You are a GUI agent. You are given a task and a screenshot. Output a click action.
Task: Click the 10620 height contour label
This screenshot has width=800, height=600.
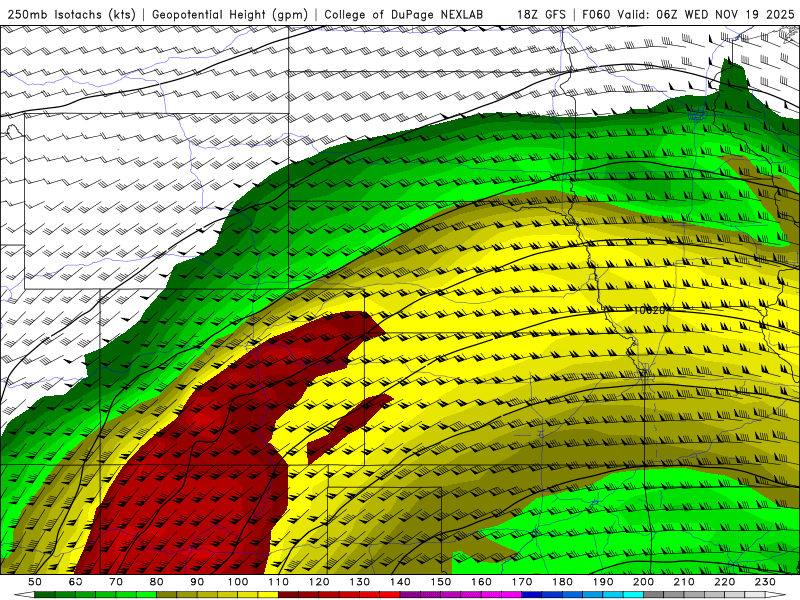pos(649,310)
